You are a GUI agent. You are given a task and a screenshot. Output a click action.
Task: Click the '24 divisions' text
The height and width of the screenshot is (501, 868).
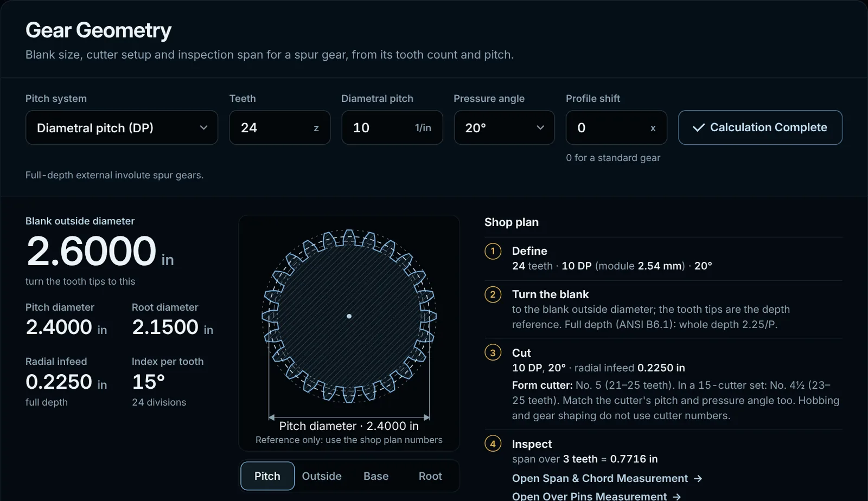pos(159,402)
